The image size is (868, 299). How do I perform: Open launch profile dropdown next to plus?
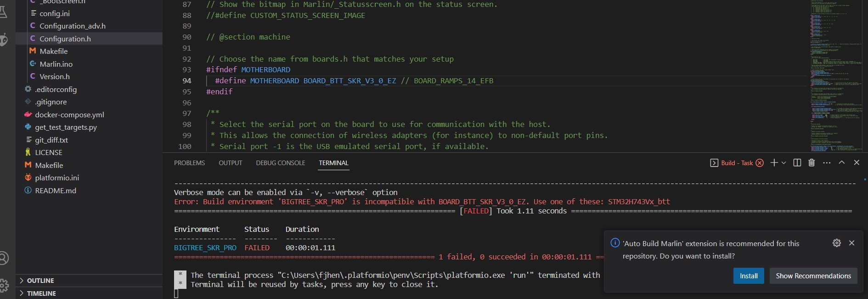click(x=784, y=163)
